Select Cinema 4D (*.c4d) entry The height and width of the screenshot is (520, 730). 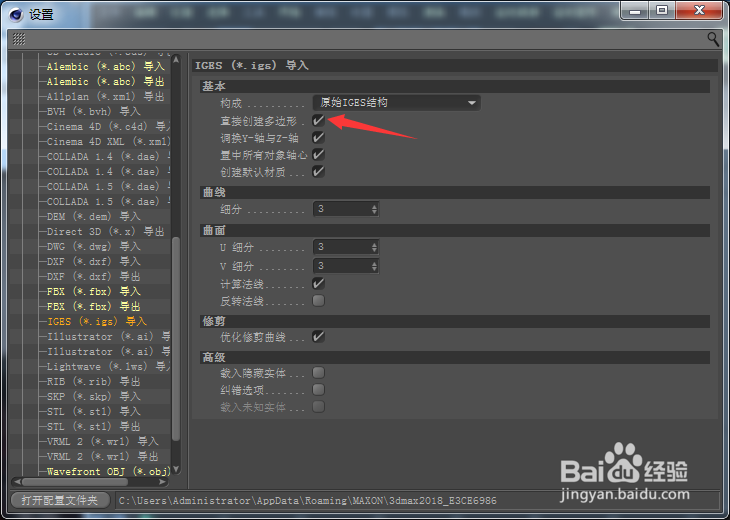pos(108,127)
